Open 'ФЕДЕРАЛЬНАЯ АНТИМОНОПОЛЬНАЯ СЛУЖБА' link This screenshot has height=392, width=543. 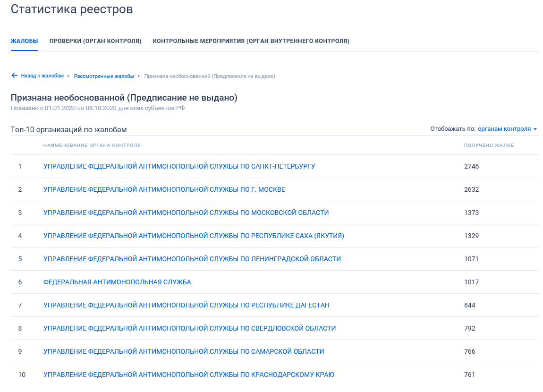tap(117, 282)
